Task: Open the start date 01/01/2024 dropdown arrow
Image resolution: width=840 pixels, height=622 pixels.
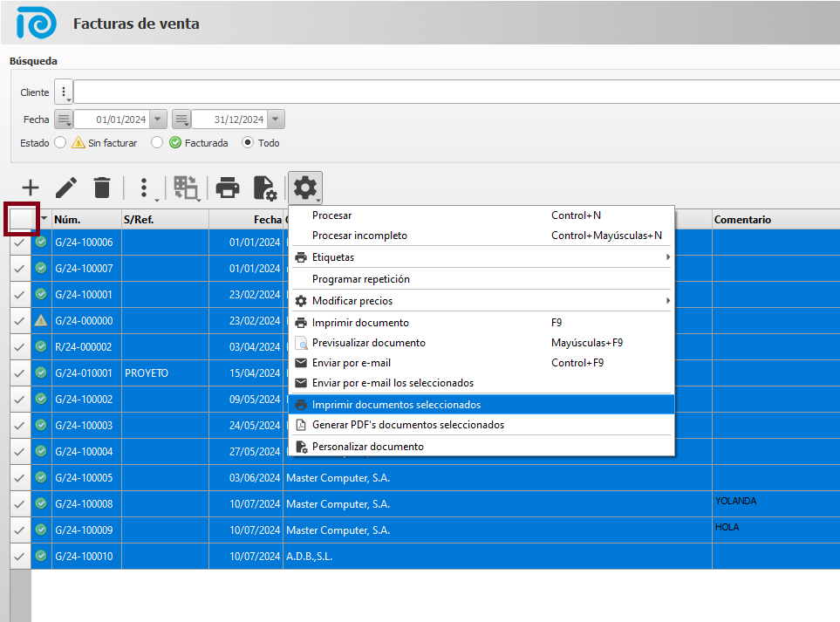Action: [x=158, y=120]
